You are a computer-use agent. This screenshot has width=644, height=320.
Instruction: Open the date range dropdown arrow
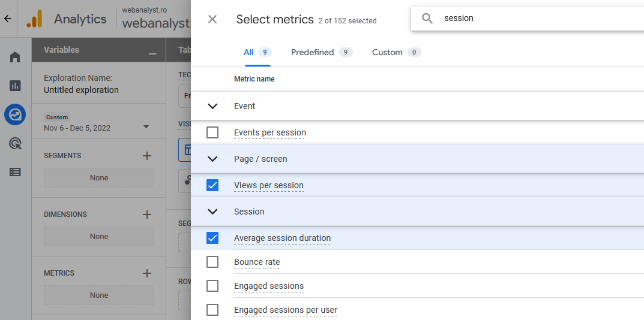[146, 127]
